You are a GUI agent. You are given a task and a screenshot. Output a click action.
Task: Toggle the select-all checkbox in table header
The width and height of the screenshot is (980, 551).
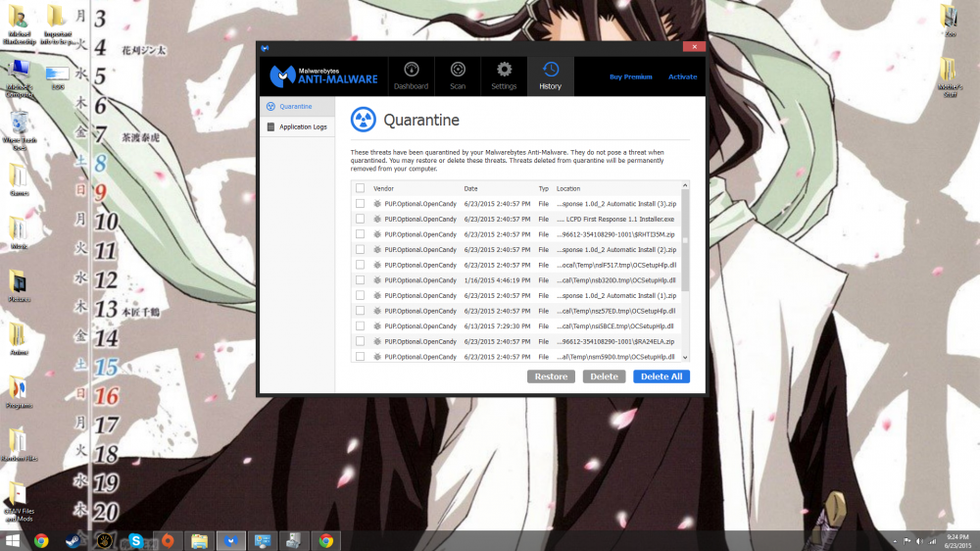point(360,188)
